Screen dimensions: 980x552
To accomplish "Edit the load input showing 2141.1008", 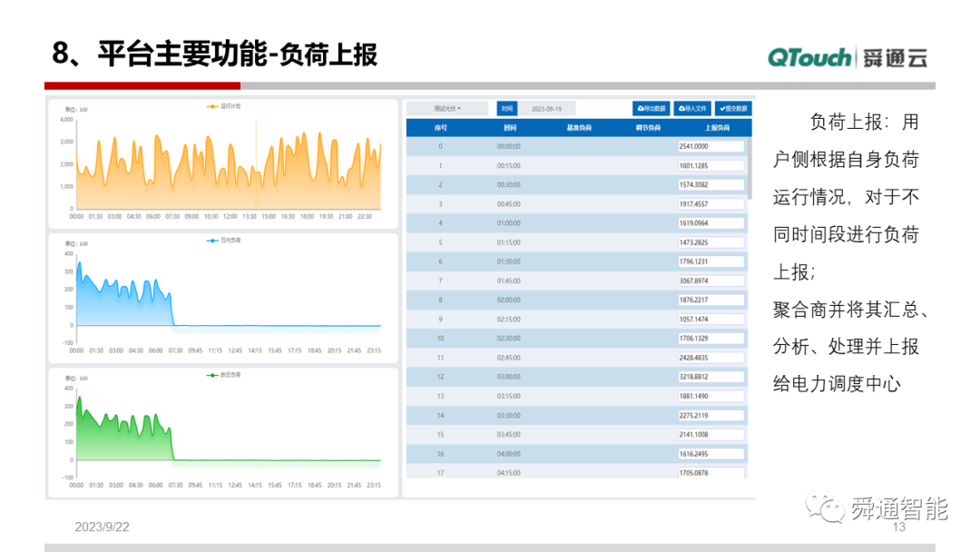I will point(711,435).
